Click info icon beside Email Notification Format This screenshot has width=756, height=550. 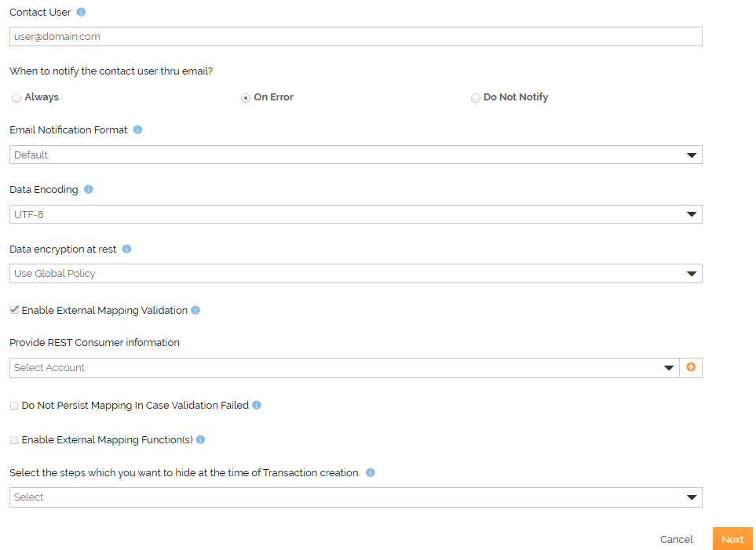click(x=137, y=130)
